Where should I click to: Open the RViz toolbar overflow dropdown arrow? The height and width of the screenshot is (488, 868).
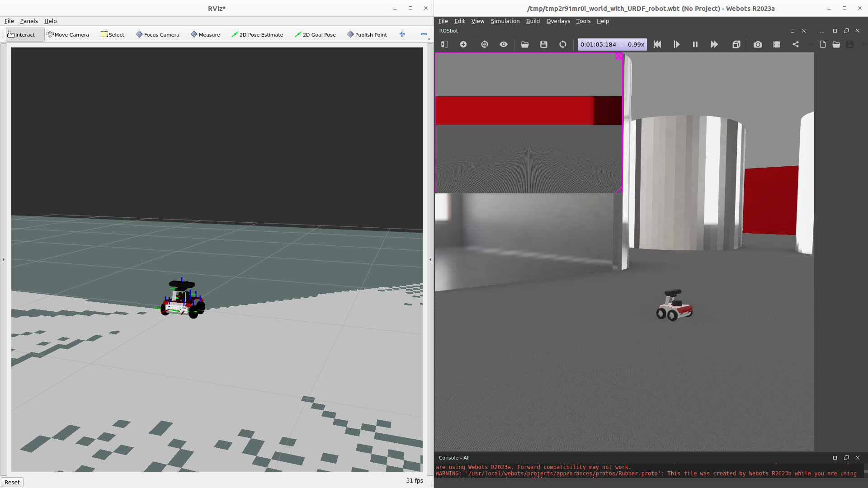pyautogui.click(x=428, y=38)
